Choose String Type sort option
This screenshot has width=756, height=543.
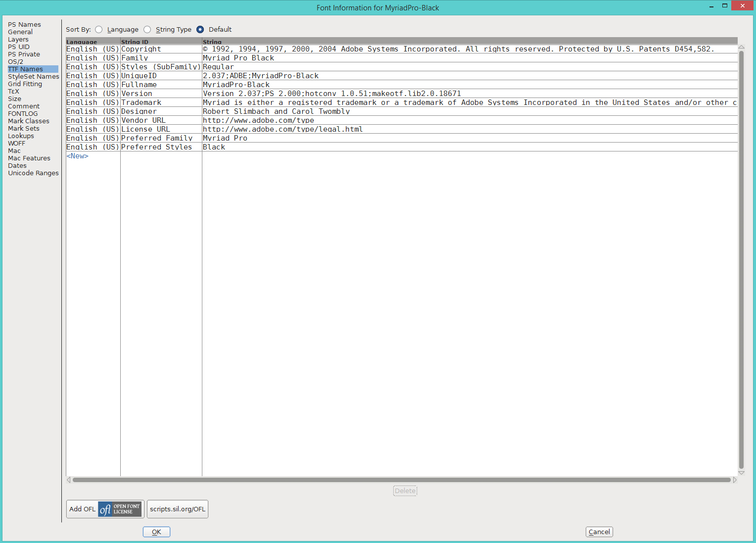coord(147,30)
